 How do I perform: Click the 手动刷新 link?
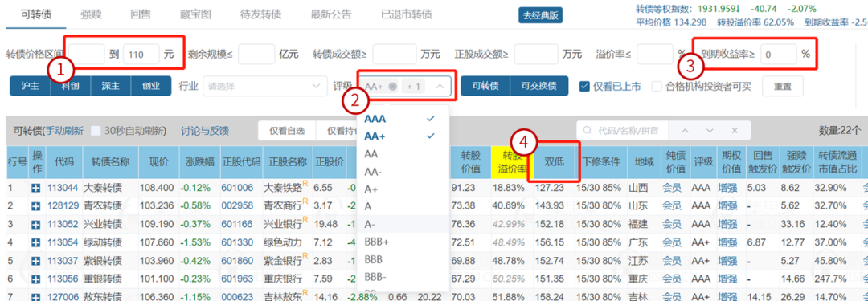click(x=64, y=131)
